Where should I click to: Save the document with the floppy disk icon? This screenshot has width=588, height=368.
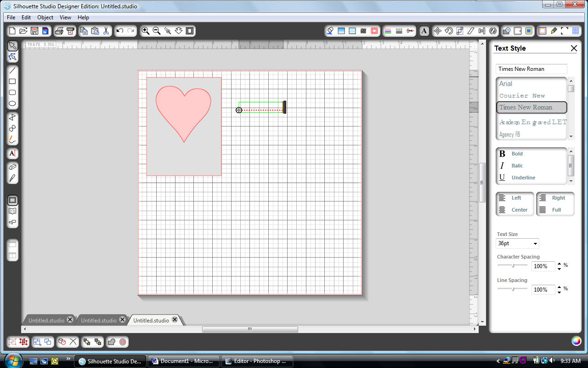tap(34, 31)
